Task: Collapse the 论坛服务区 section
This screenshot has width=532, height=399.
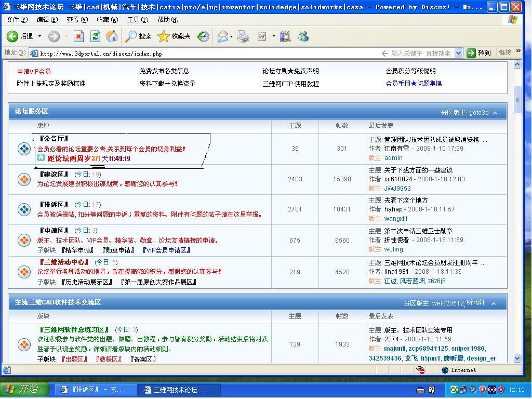Action: pos(495,113)
